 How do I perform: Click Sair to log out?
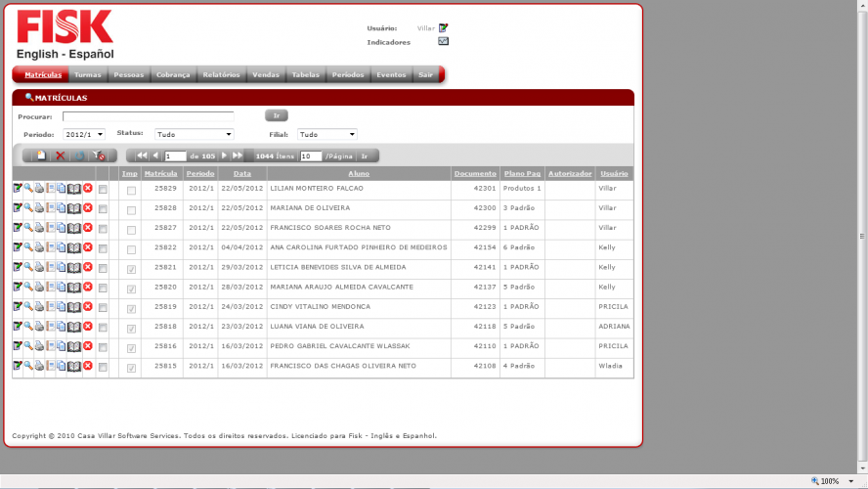(426, 74)
